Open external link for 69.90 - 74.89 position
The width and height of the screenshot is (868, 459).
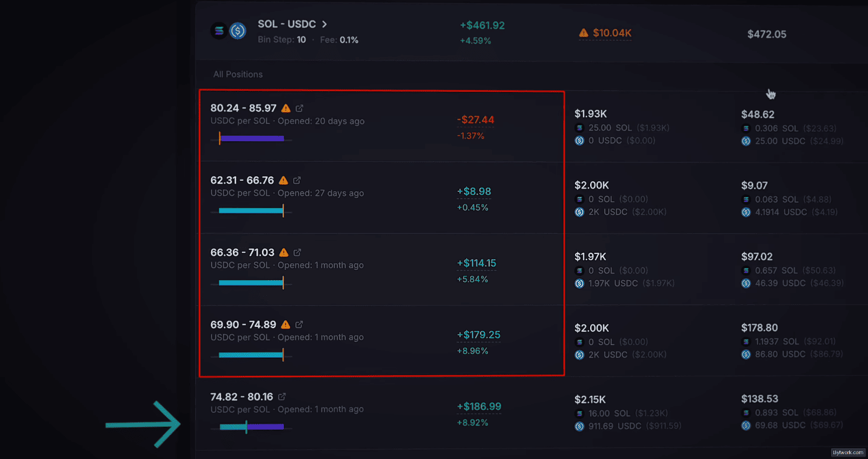pos(299,324)
